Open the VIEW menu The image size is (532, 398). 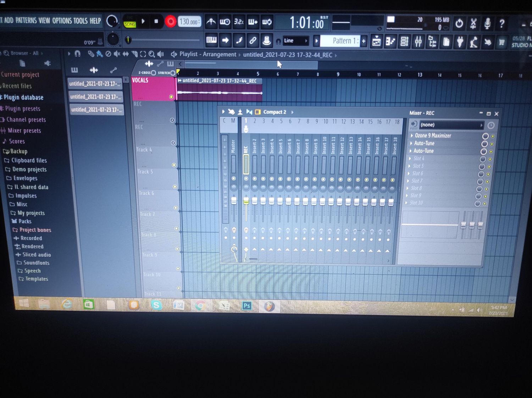pos(44,21)
